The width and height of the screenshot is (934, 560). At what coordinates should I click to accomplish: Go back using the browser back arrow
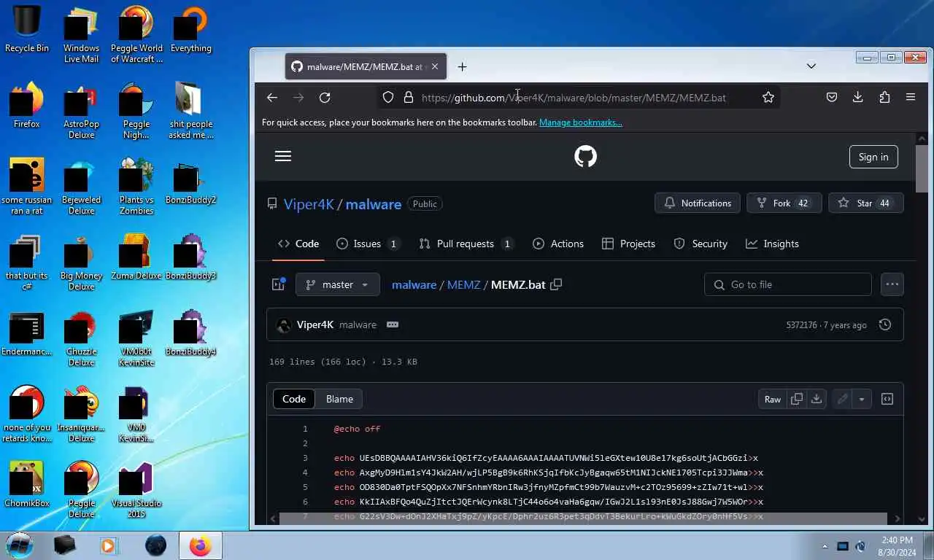272,97
